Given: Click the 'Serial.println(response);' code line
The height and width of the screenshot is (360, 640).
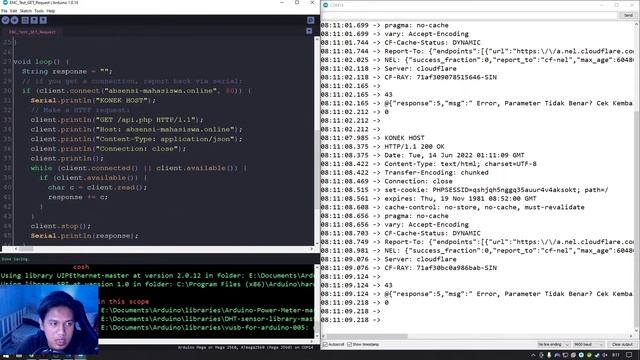Looking at the screenshot, I should pos(84,236).
